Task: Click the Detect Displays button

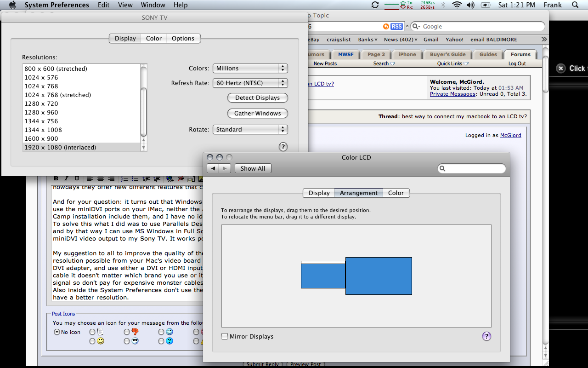Action: click(x=257, y=98)
